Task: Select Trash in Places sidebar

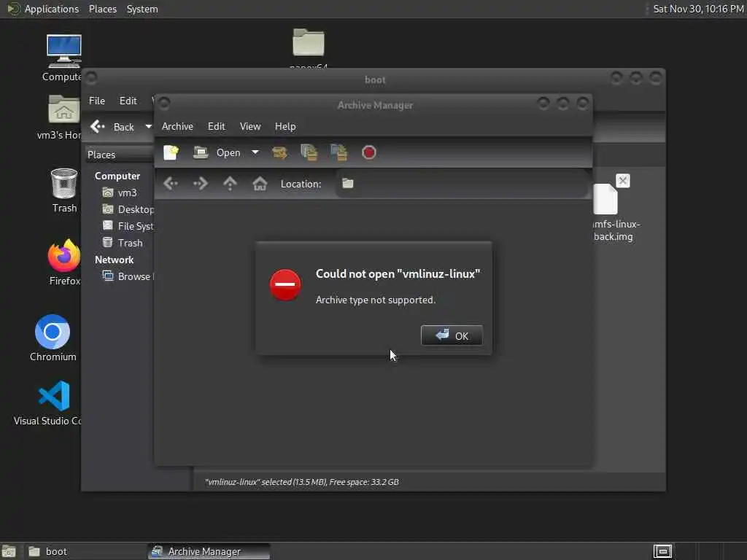Action: [123, 242]
